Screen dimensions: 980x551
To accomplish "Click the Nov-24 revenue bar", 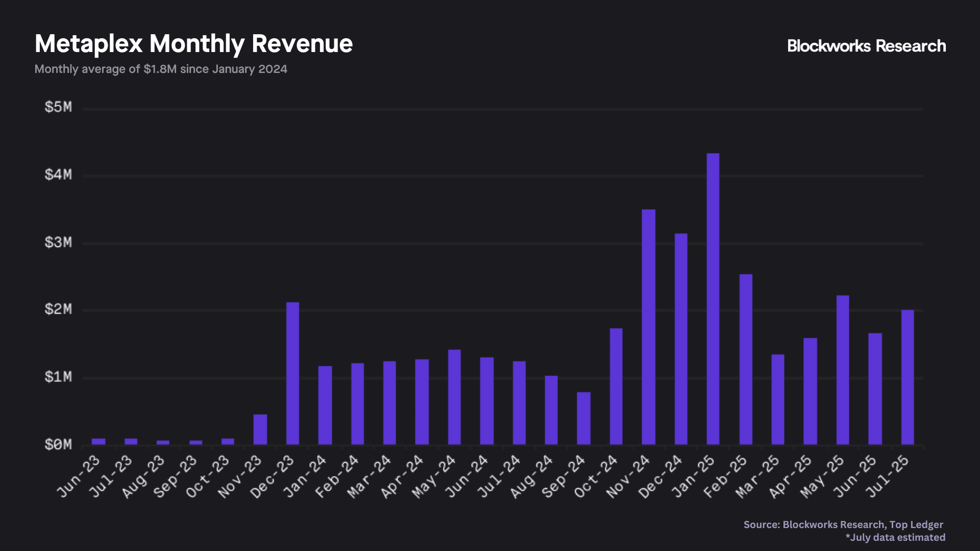I will pos(649,327).
